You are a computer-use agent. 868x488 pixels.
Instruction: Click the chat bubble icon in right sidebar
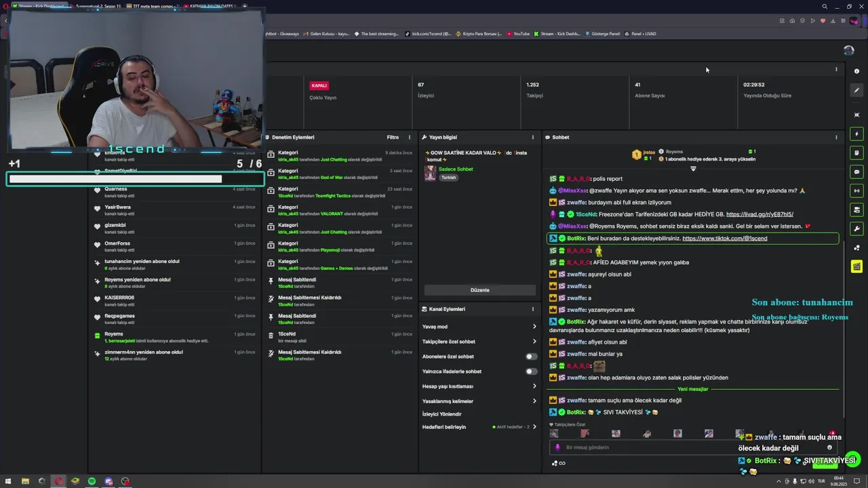coord(857,171)
